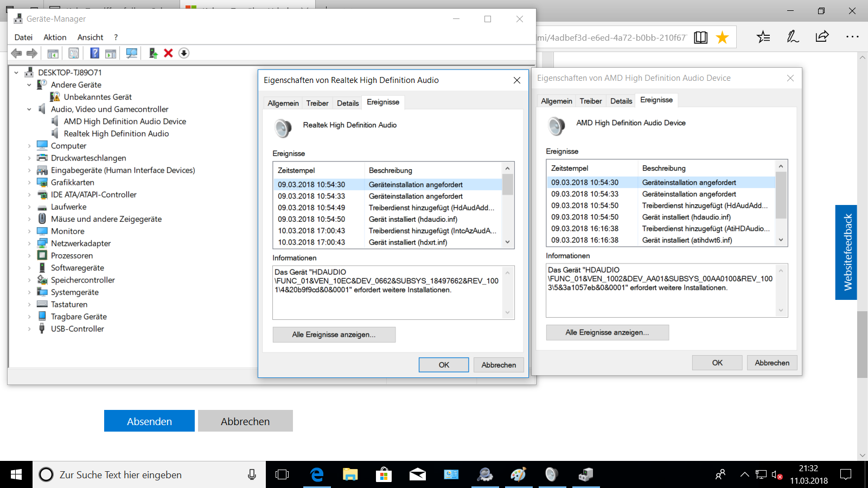Expand the USB-Controller category
The width and height of the screenshot is (868, 488).
(x=29, y=329)
